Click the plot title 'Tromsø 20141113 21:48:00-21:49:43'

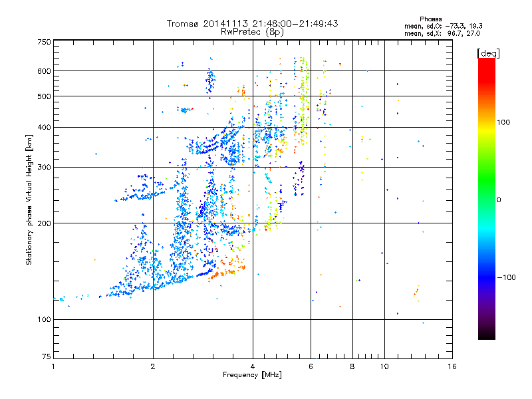pyautogui.click(x=252, y=23)
